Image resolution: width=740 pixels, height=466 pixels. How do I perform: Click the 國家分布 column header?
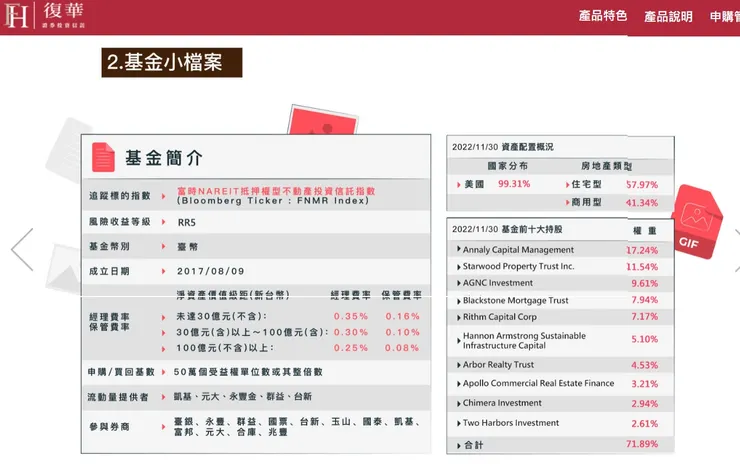tap(508, 166)
